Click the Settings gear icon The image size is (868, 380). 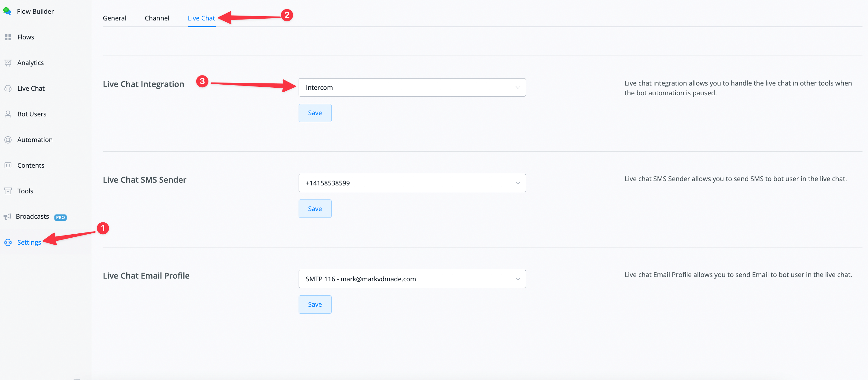[x=8, y=242]
